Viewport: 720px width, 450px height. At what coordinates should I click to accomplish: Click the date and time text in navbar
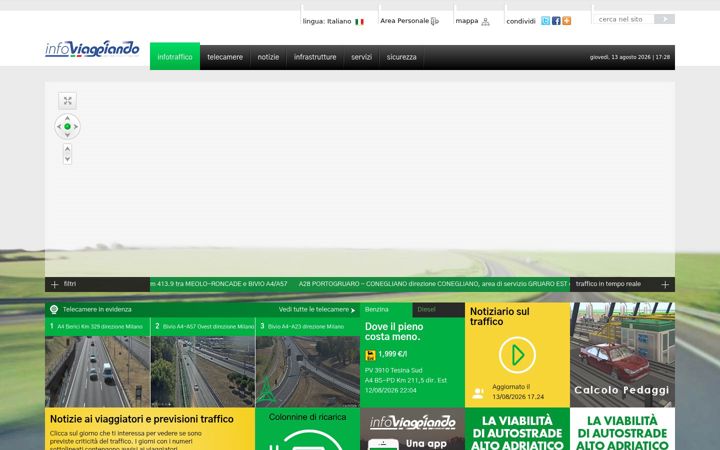pyautogui.click(x=630, y=57)
